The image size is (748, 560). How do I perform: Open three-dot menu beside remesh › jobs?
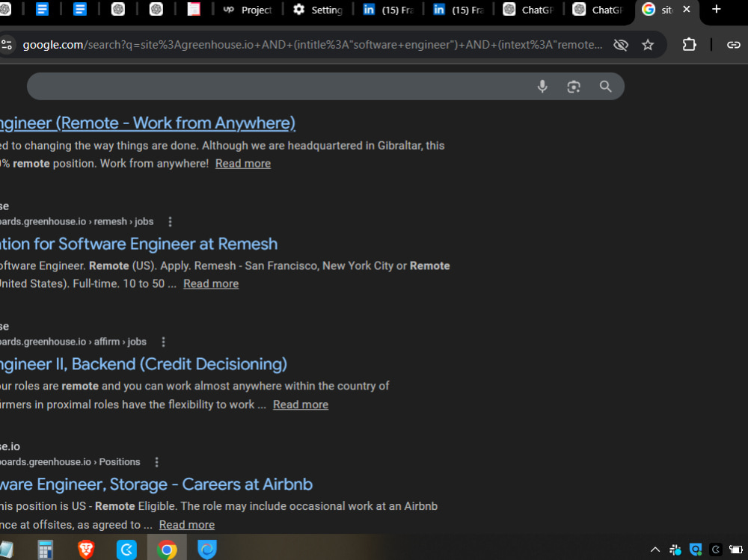[170, 222]
